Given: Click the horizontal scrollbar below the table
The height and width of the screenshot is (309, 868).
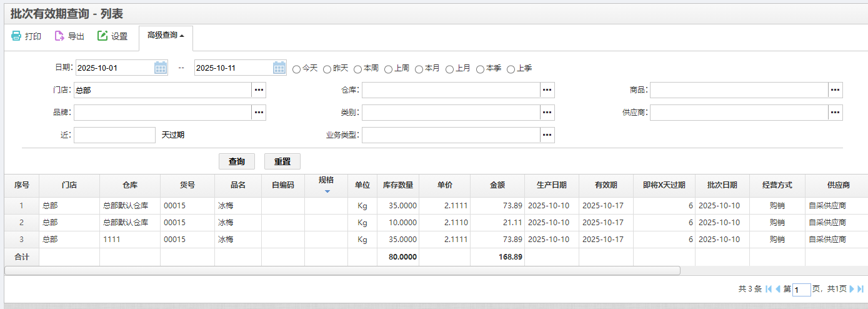Looking at the screenshot, I should pos(342,270).
